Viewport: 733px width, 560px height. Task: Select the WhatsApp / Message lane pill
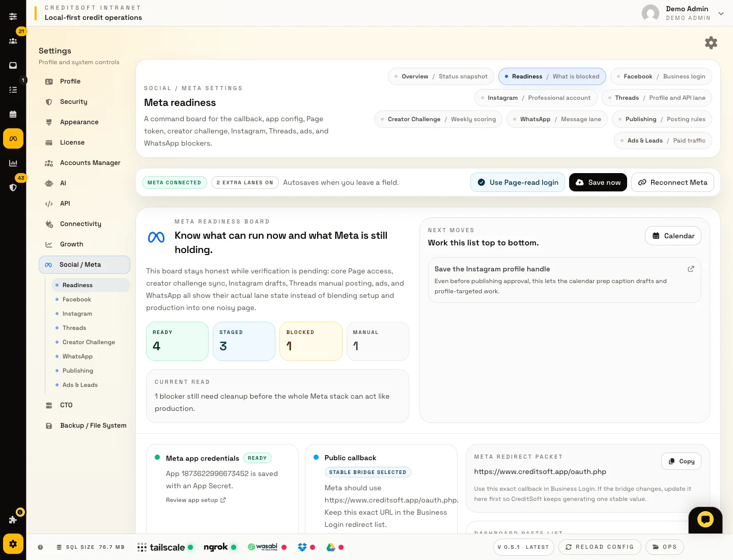point(557,119)
